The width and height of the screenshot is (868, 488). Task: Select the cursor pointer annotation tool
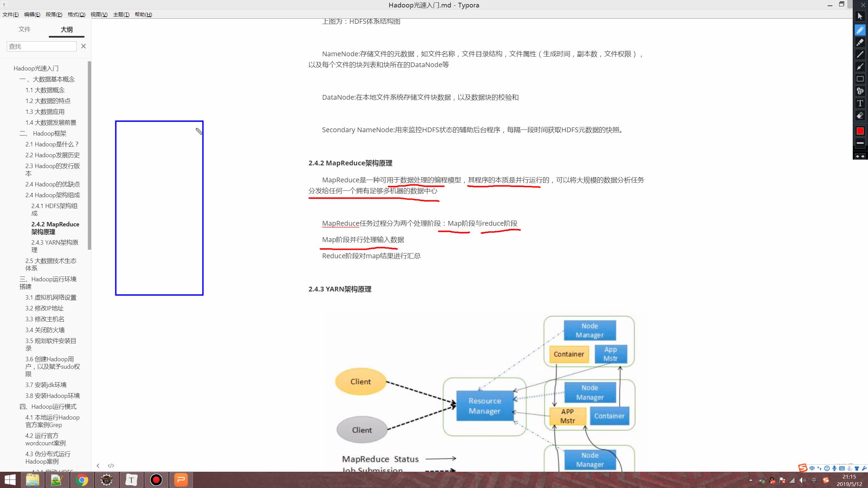[x=860, y=16]
